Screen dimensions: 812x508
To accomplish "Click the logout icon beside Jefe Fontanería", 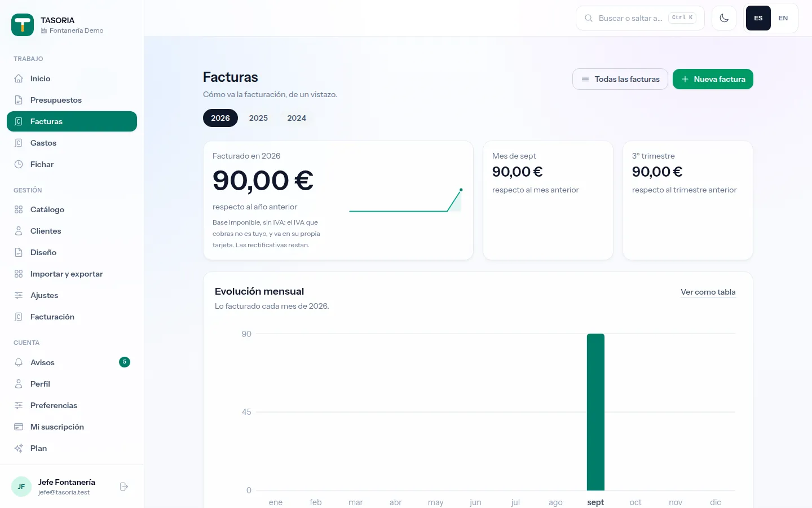I will click(x=124, y=487).
